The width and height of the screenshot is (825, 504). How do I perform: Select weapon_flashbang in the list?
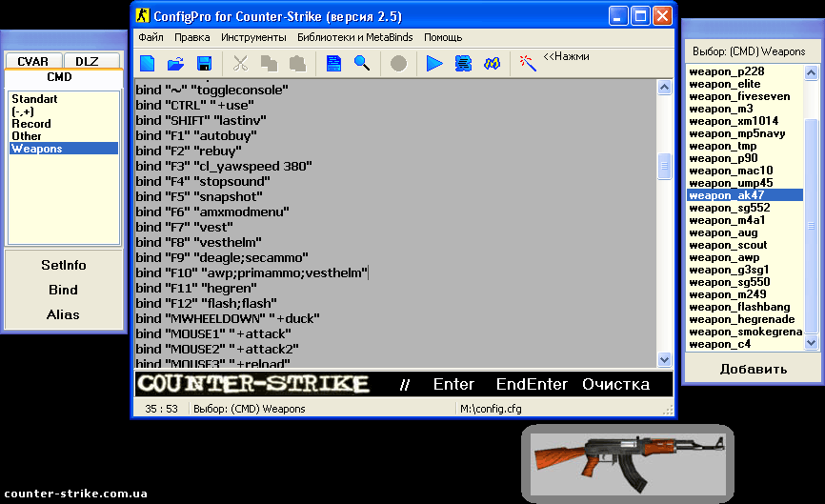744,307
